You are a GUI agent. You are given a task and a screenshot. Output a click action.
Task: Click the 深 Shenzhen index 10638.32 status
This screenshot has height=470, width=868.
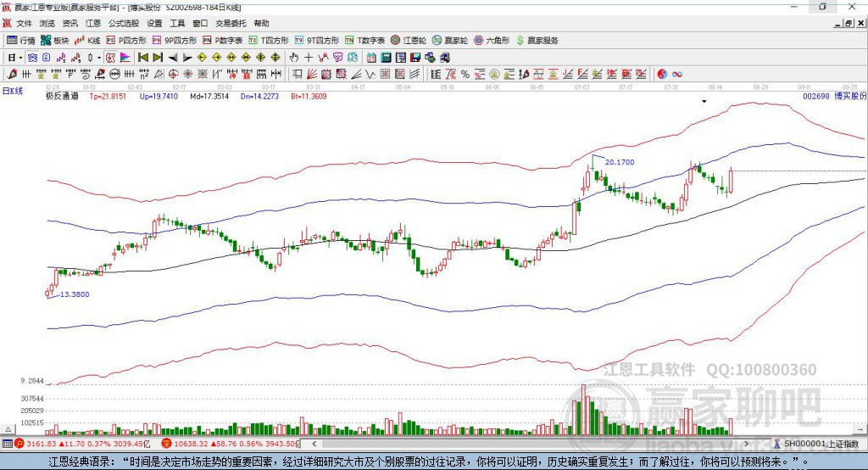pyautogui.click(x=230, y=444)
